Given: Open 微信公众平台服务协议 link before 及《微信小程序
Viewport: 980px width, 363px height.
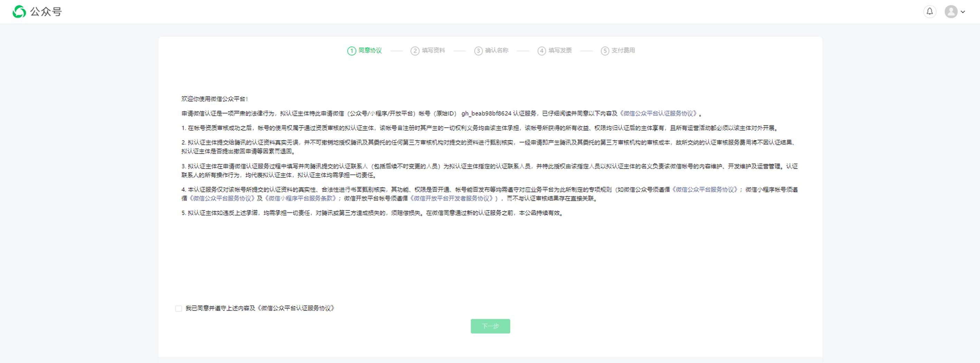Looking at the screenshot, I should click(x=222, y=198).
